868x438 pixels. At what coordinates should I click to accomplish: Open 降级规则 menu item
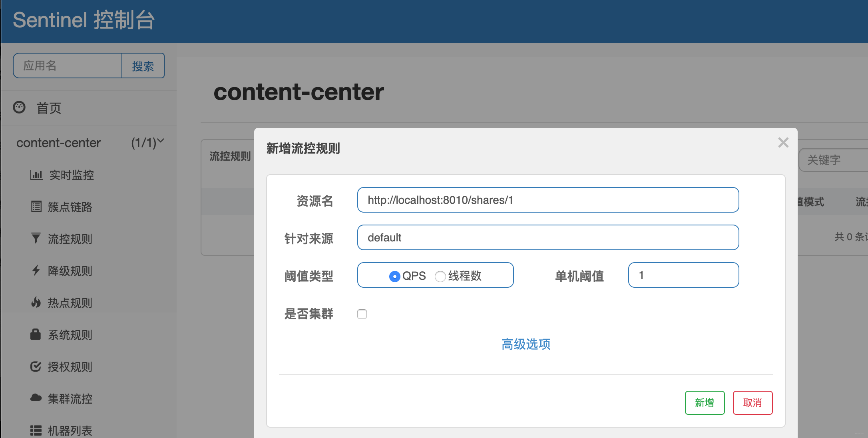[70, 271]
